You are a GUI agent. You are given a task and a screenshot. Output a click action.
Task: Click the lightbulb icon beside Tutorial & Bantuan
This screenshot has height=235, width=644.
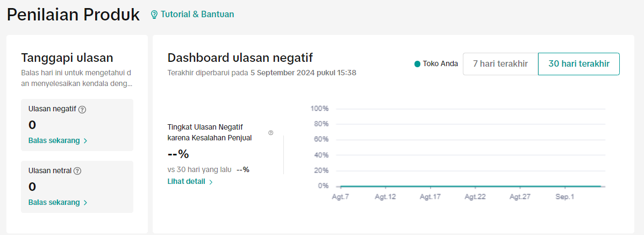click(154, 15)
